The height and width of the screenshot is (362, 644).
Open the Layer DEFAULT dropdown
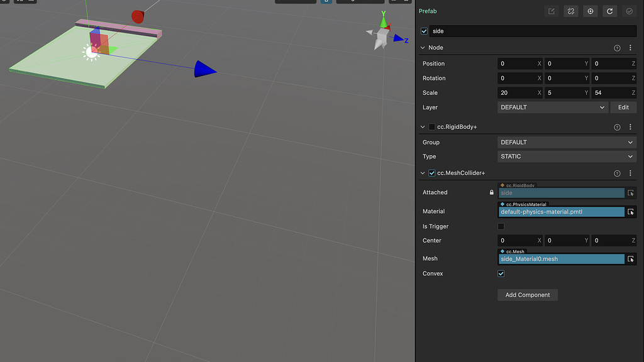[x=552, y=107]
